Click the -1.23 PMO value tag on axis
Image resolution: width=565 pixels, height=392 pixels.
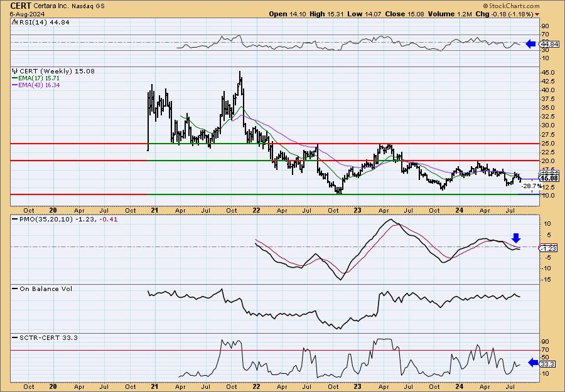point(549,249)
